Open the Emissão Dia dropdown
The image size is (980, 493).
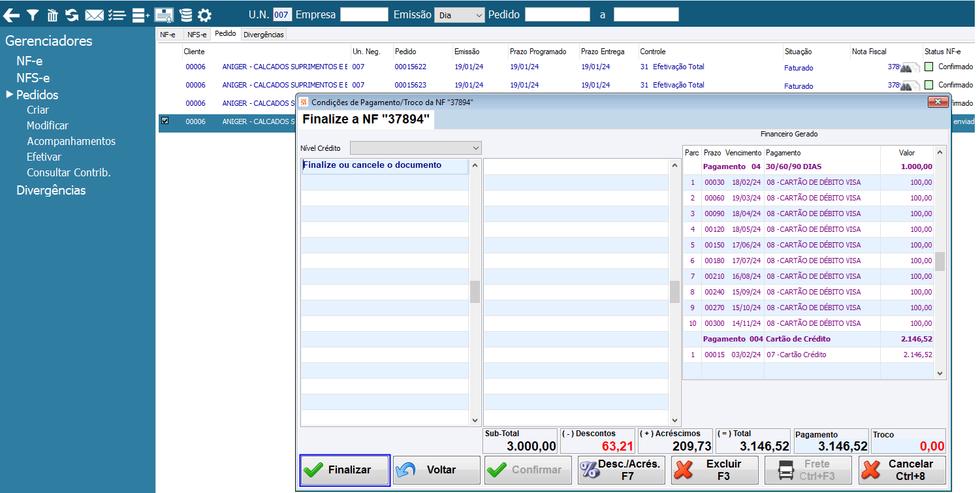(x=460, y=14)
